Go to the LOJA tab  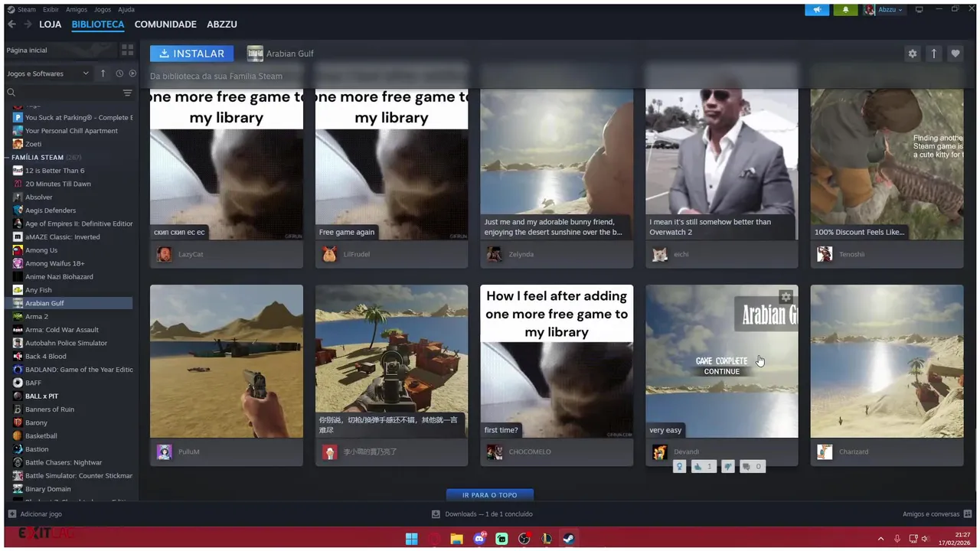(50, 24)
